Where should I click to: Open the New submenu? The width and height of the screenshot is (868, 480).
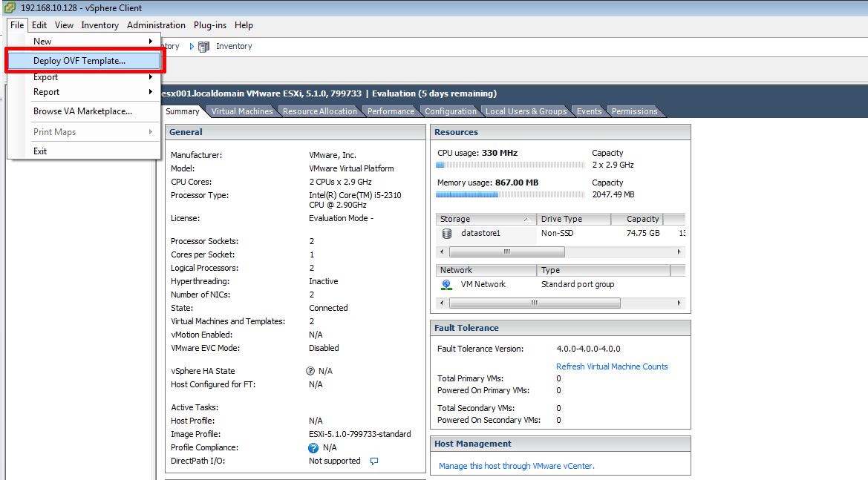pyautogui.click(x=84, y=42)
